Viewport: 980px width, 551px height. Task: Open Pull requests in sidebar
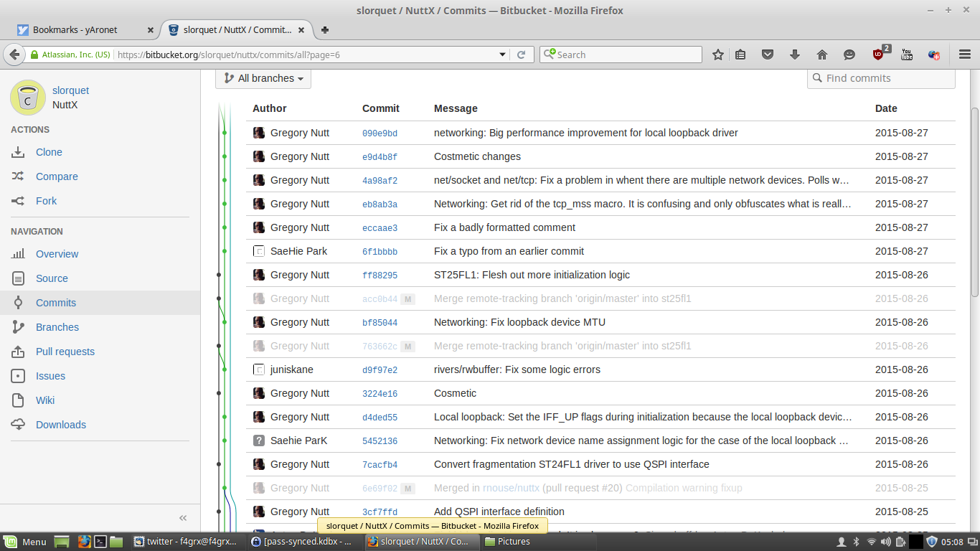(x=65, y=352)
